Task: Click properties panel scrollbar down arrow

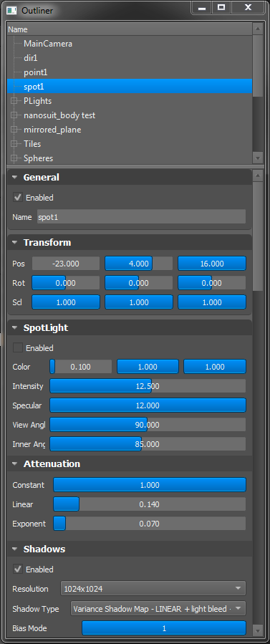Action: click(x=258, y=630)
